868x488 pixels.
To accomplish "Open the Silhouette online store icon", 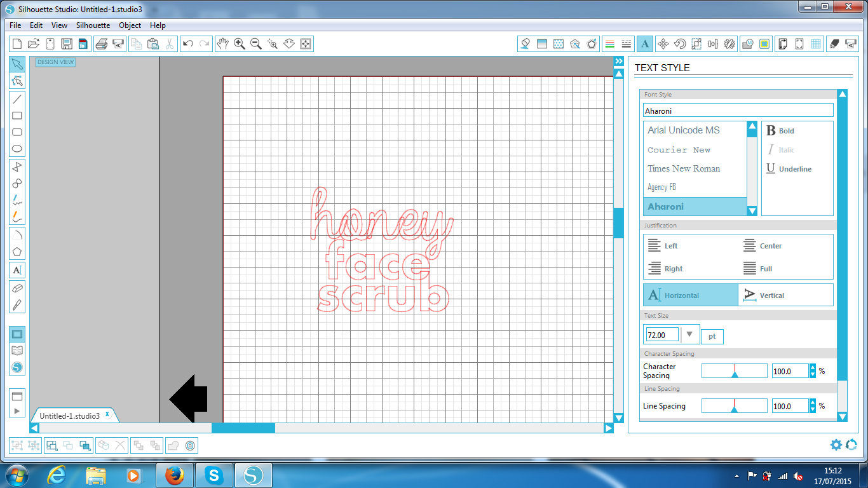I will 17,367.
